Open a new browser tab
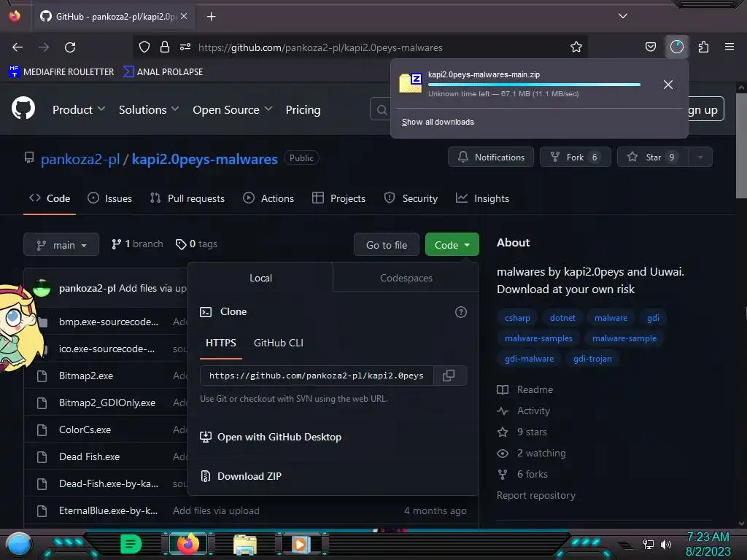This screenshot has width=747, height=560. (211, 17)
